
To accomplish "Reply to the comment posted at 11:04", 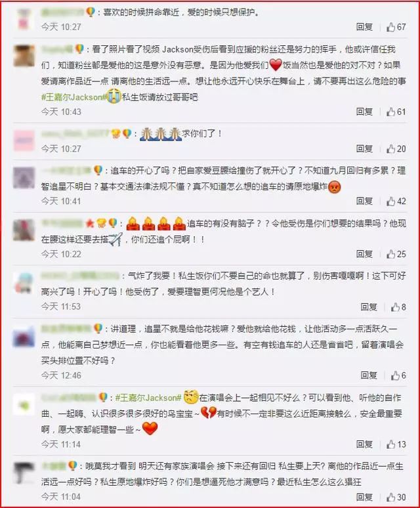I will (x=364, y=497).
